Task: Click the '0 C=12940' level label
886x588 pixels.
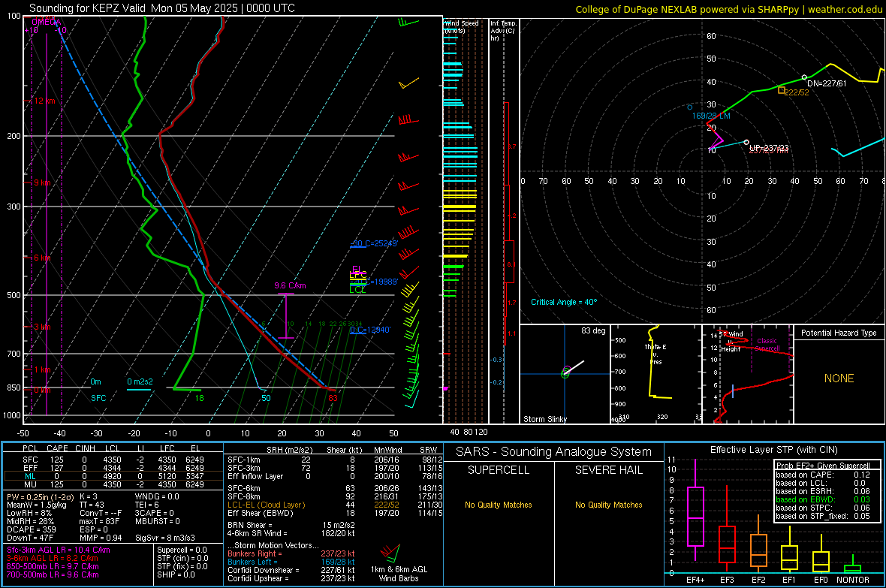Action: (370, 330)
